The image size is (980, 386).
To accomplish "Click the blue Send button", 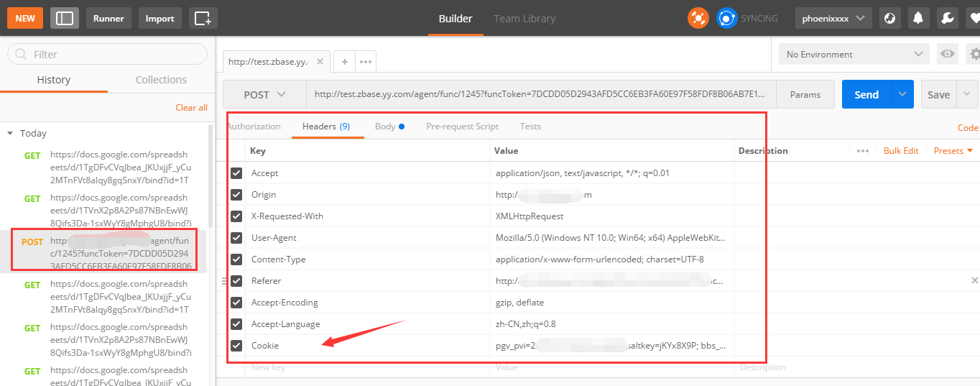I will pos(866,95).
